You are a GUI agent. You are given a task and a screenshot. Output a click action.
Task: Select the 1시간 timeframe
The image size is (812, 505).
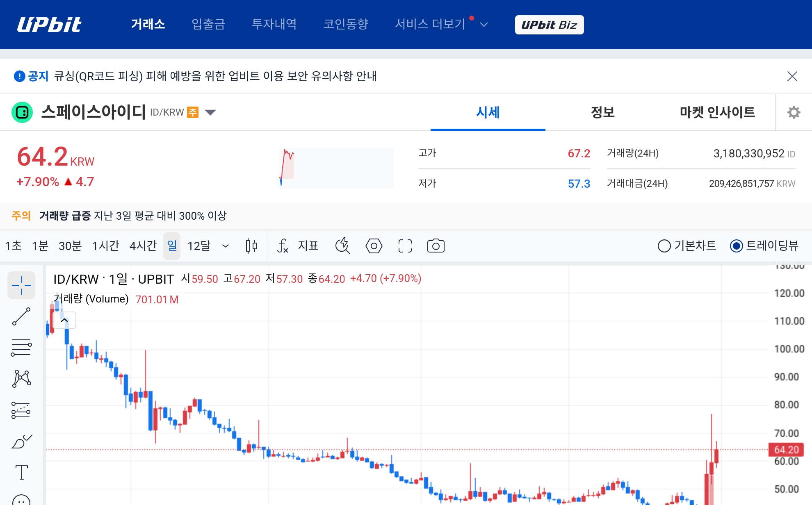tap(105, 246)
